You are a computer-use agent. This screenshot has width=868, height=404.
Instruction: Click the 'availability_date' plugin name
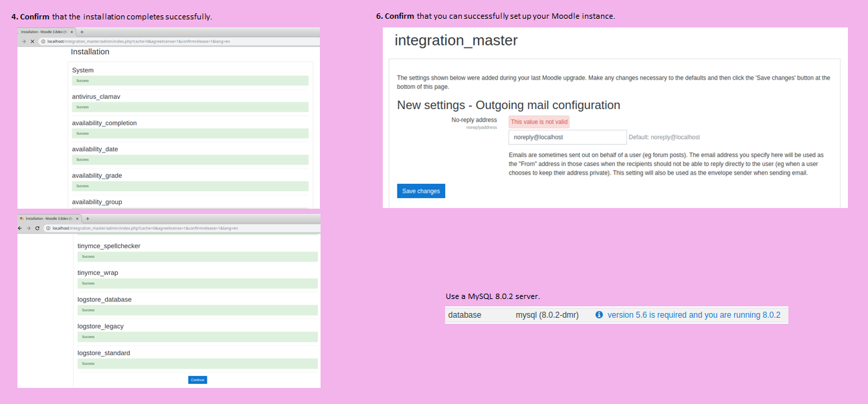point(94,149)
